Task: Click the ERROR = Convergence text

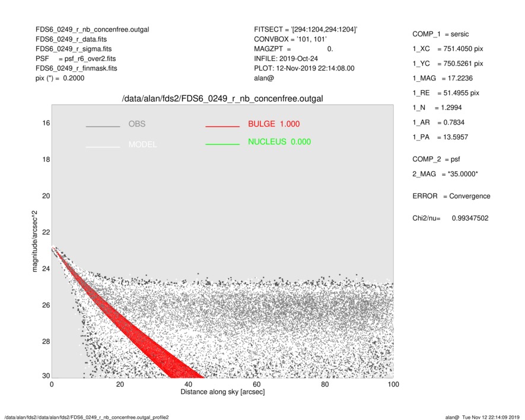Action: [x=451, y=196]
